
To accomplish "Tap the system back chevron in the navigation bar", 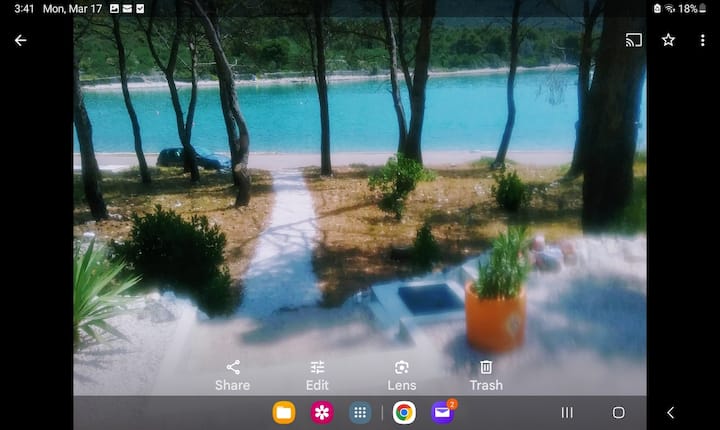I will pos(670,413).
